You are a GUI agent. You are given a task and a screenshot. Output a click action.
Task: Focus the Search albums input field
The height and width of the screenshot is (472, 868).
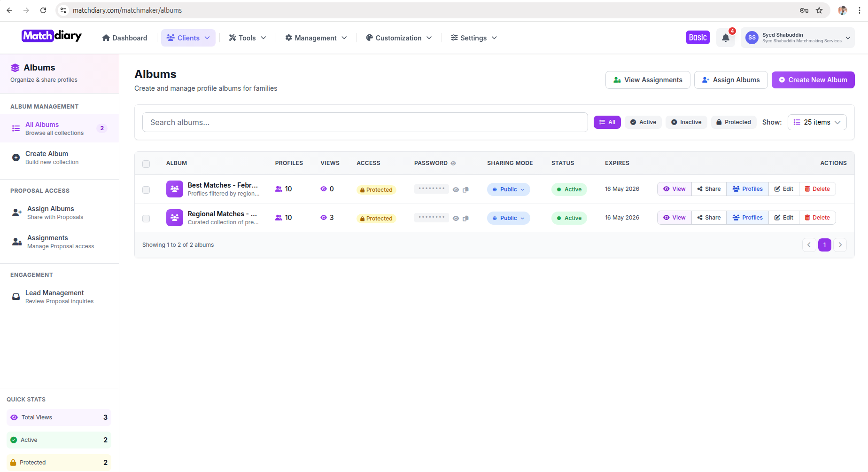(x=364, y=122)
